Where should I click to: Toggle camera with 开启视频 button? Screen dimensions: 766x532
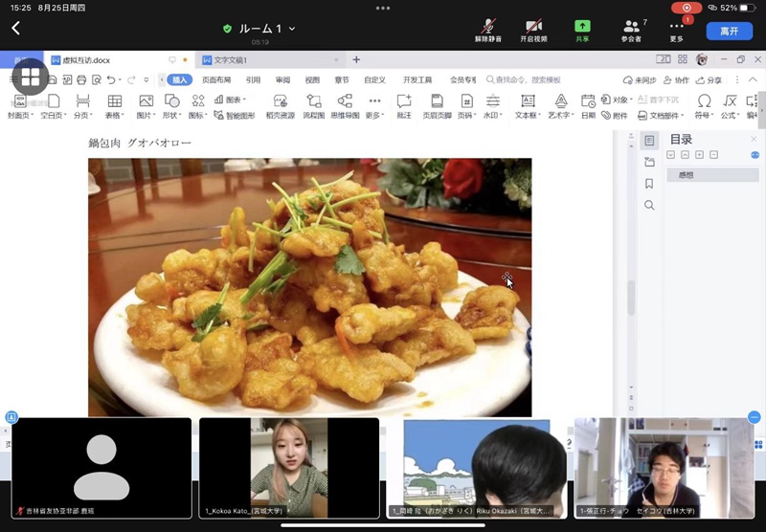pos(534,30)
